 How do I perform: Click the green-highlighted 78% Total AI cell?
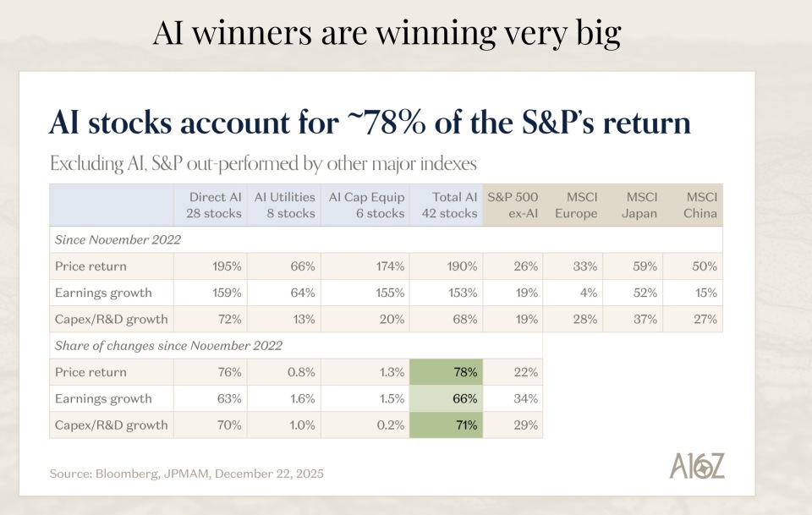[x=447, y=372]
